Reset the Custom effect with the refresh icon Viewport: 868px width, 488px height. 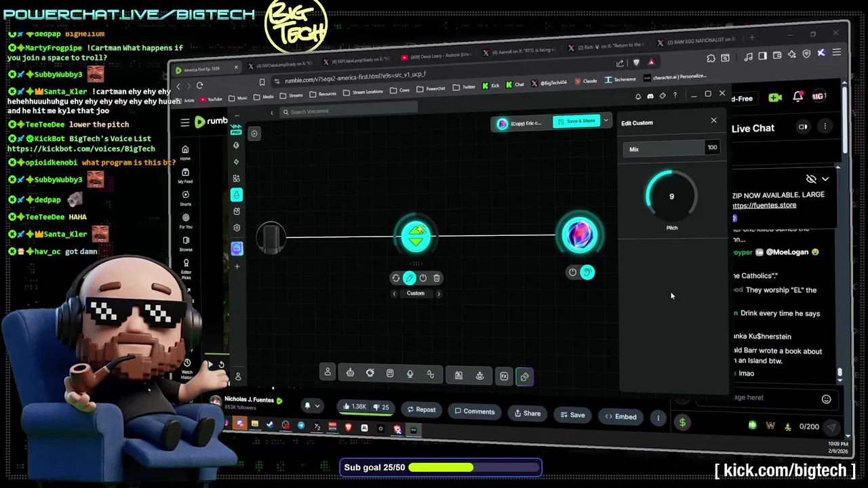tap(396, 278)
